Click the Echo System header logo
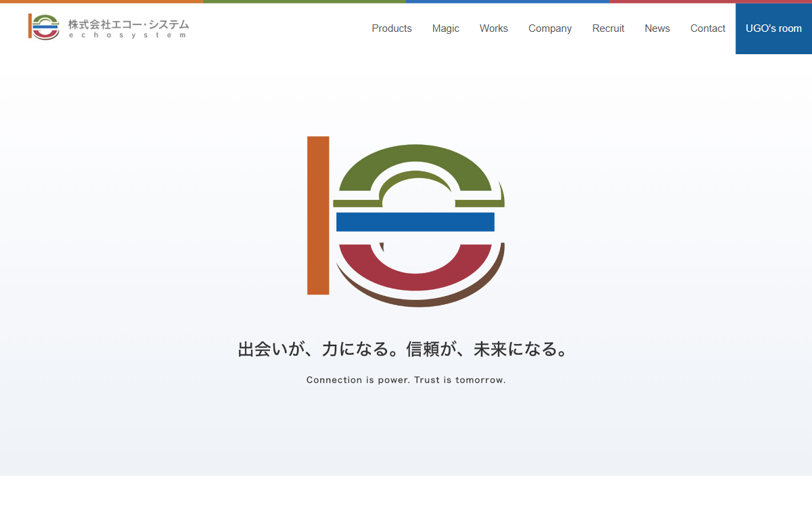The image size is (812, 508). (x=108, y=27)
